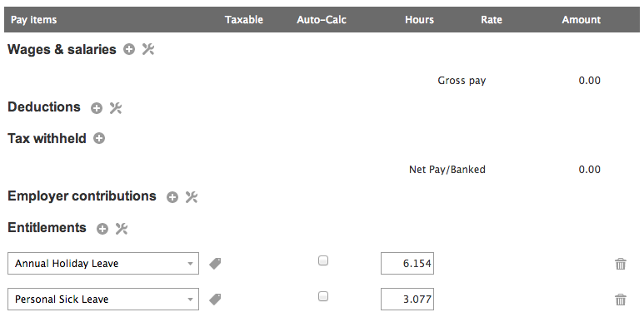Viewport: 644px width, 322px height.
Task: Add a new Employer contributions item
Action: point(172,197)
